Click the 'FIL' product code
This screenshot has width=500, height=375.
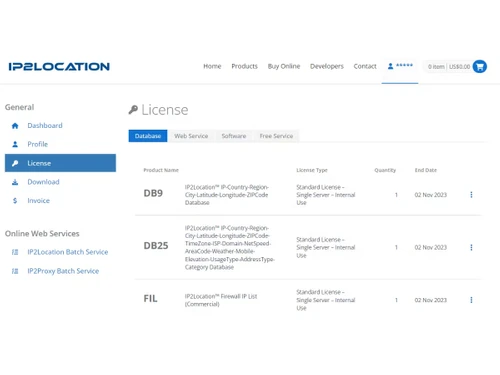click(x=150, y=298)
